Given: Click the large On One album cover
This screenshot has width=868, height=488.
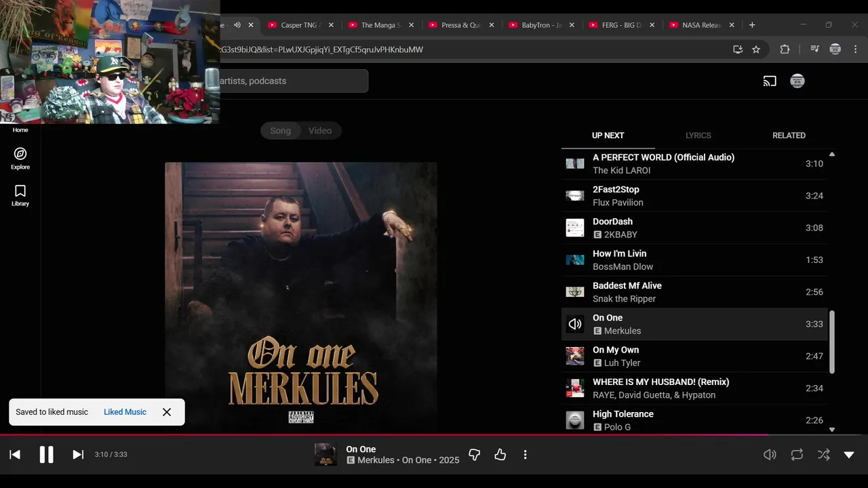Looking at the screenshot, I should [301, 298].
